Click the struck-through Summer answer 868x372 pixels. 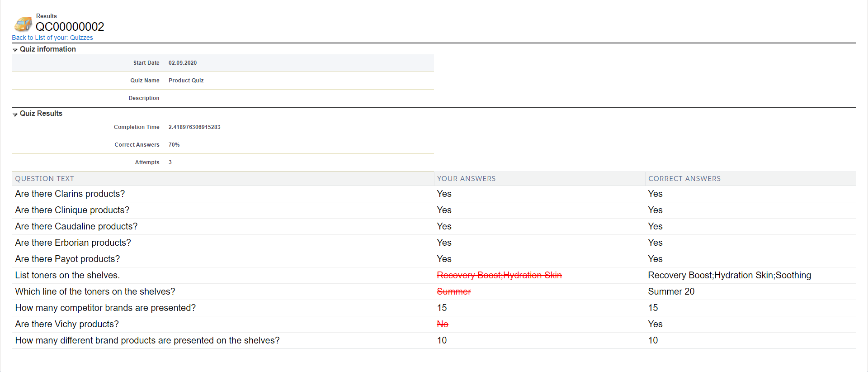pyautogui.click(x=454, y=291)
